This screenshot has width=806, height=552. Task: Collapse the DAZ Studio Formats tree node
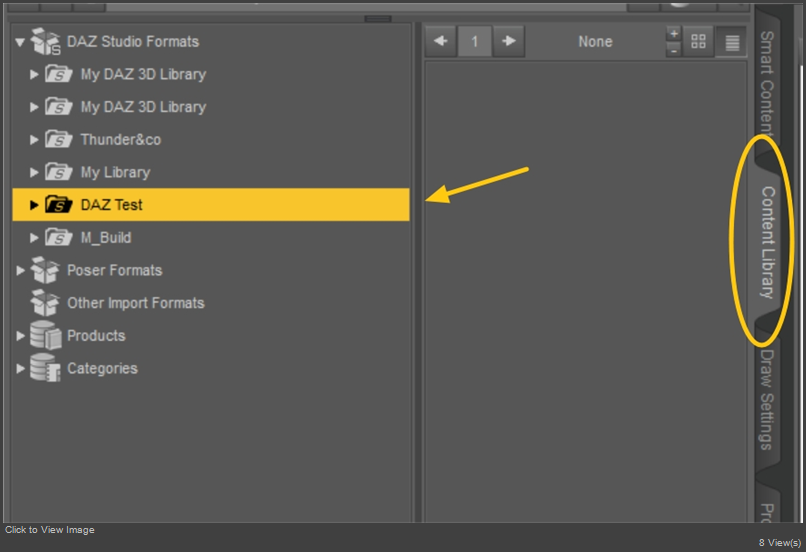[20, 42]
